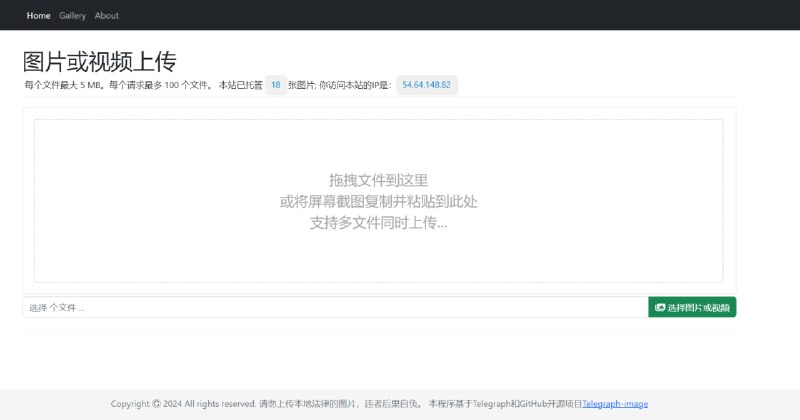Follow the Telegraph-image footer link

[x=615, y=404]
